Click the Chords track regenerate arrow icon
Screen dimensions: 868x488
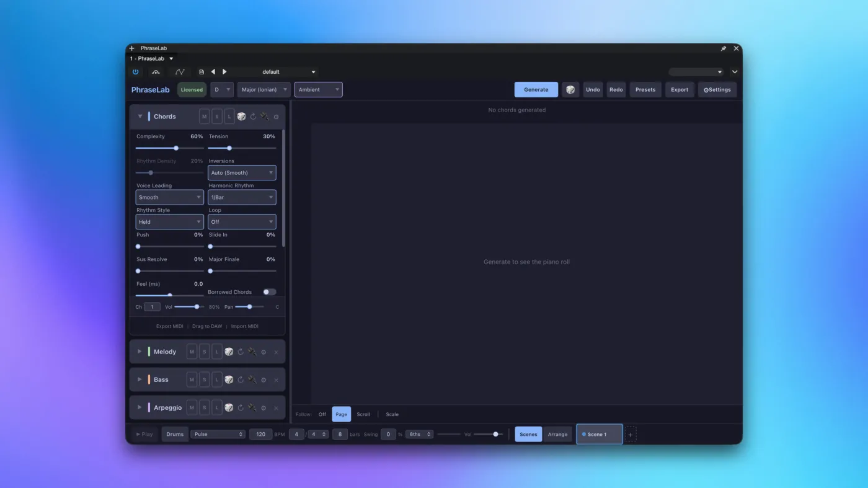253,117
